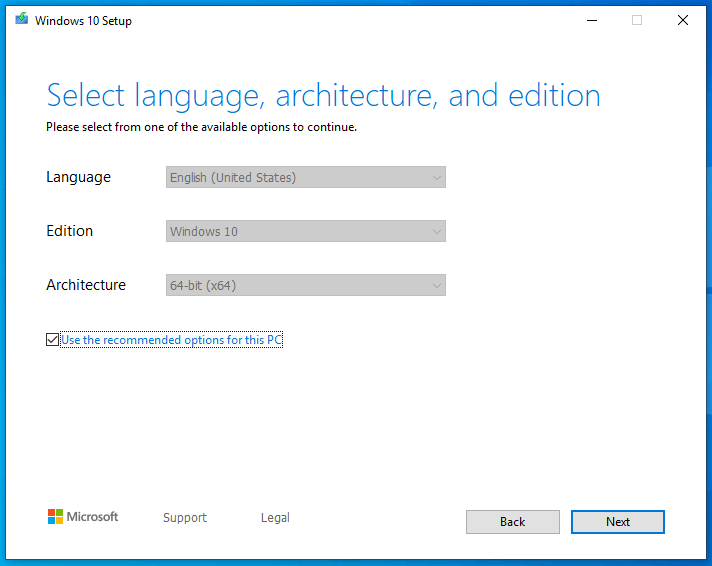Image resolution: width=712 pixels, height=566 pixels.
Task: Click the 'Architecture' field label
Action: click(86, 285)
